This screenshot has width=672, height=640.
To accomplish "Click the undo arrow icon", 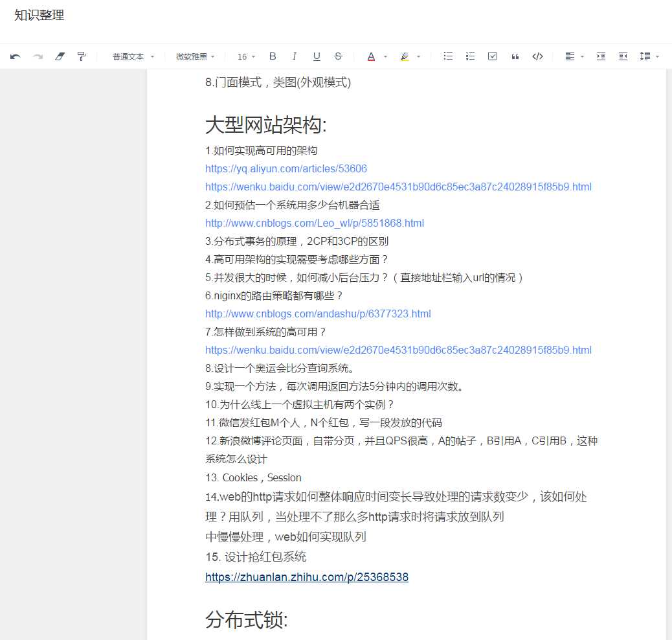I will (x=16, y=56).
